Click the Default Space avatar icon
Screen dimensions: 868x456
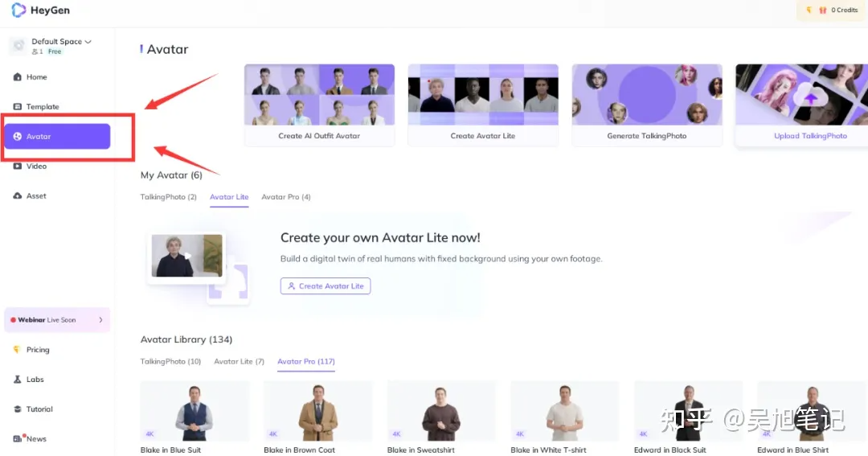click(18, 46)
